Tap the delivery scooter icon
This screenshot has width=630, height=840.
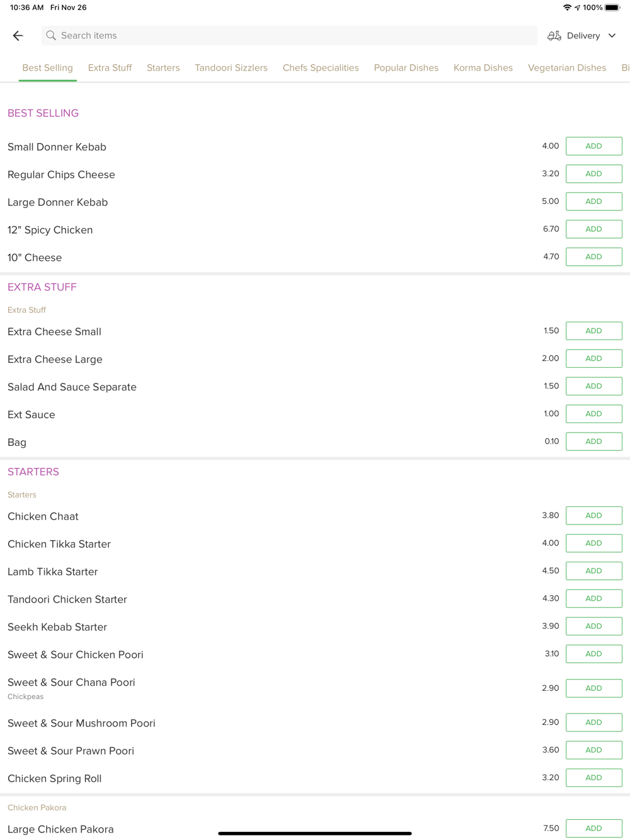(x=554, y=36)
